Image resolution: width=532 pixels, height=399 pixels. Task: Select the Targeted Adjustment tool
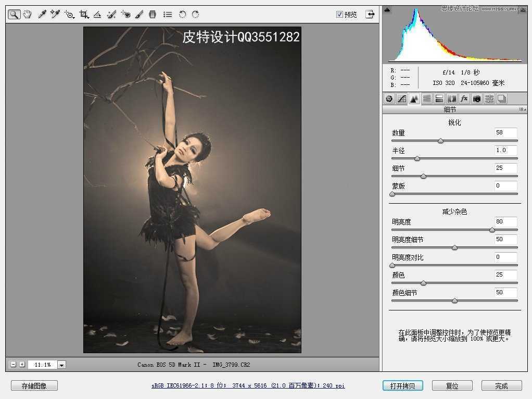(x=69, y=14)
